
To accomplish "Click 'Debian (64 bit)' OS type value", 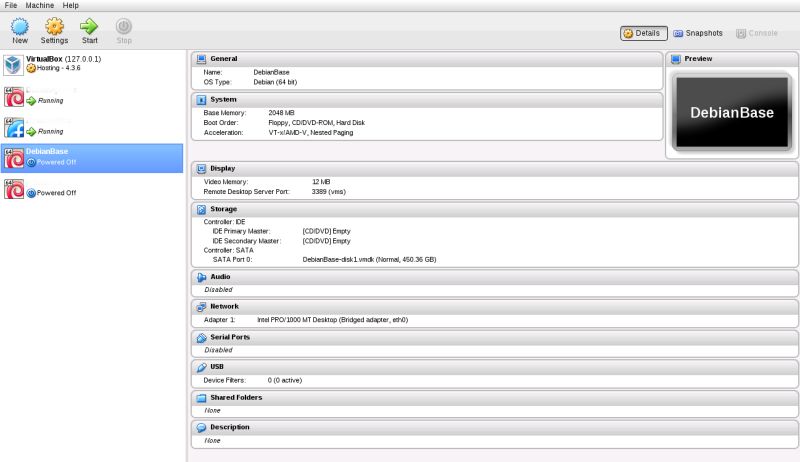I will [x=275, y=82].
